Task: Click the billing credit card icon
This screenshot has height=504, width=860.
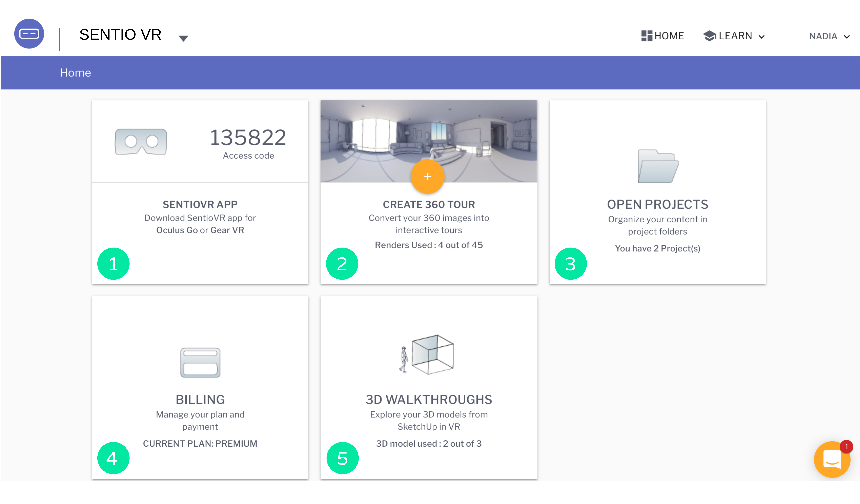Action: pos(200,362)
